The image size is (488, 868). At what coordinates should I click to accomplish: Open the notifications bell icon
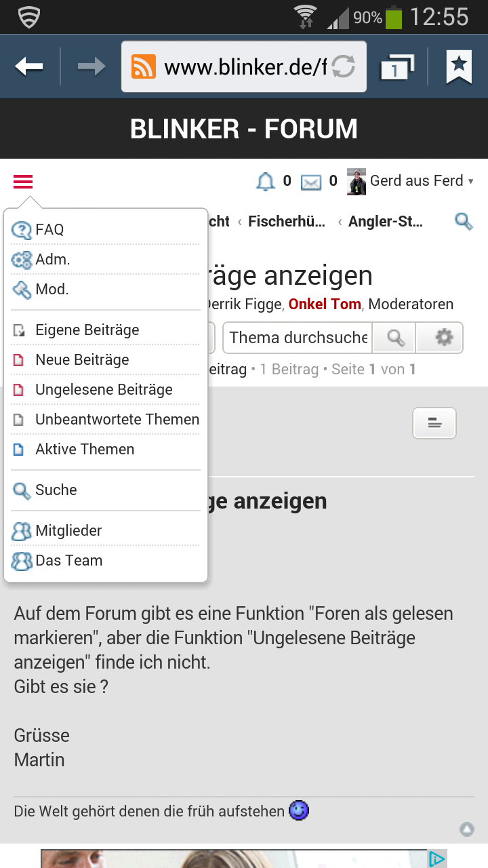(x=265, y=182)
